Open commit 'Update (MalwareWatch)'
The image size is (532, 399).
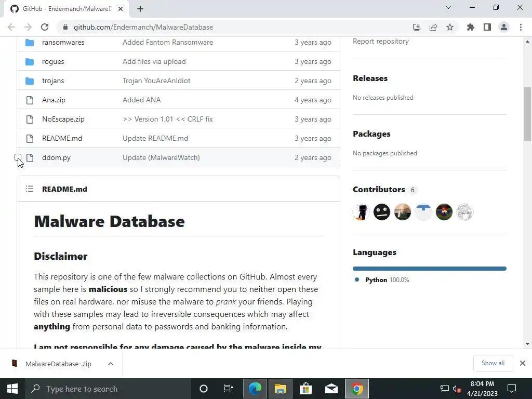(161, 158)
